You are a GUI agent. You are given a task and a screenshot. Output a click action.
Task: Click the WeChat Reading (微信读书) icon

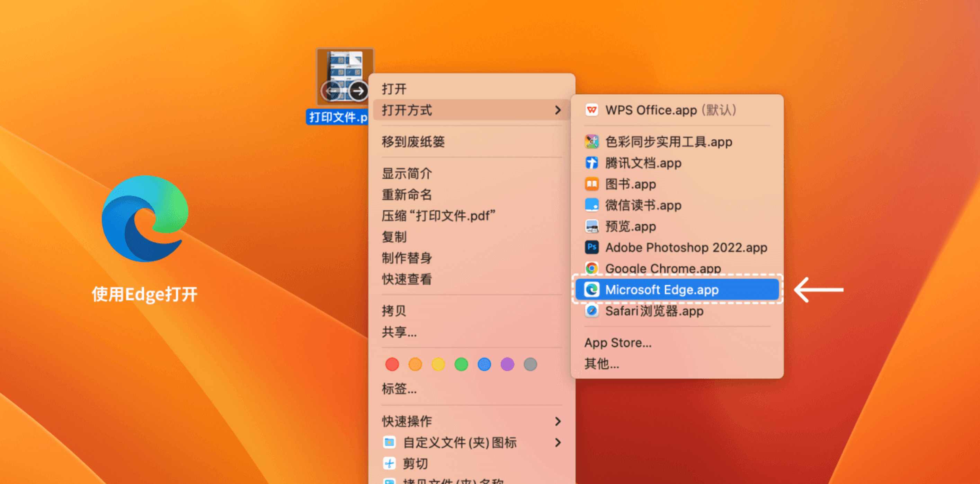(591, 205)
